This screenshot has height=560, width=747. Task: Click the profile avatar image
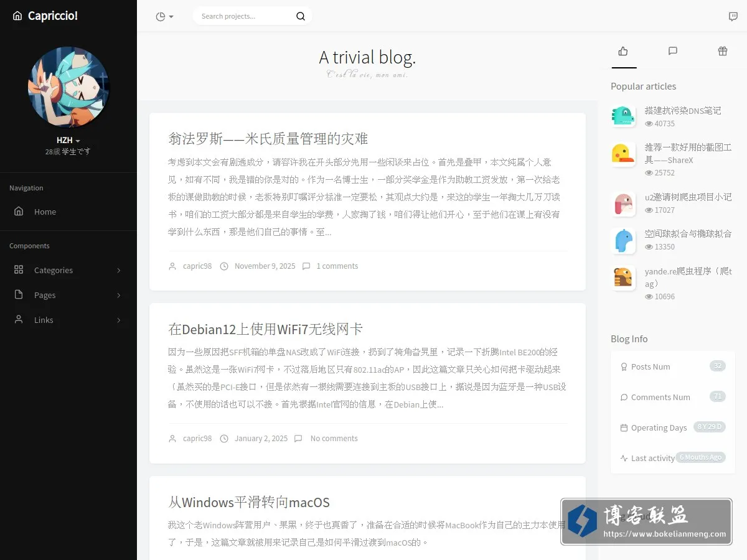pos(68,87)
